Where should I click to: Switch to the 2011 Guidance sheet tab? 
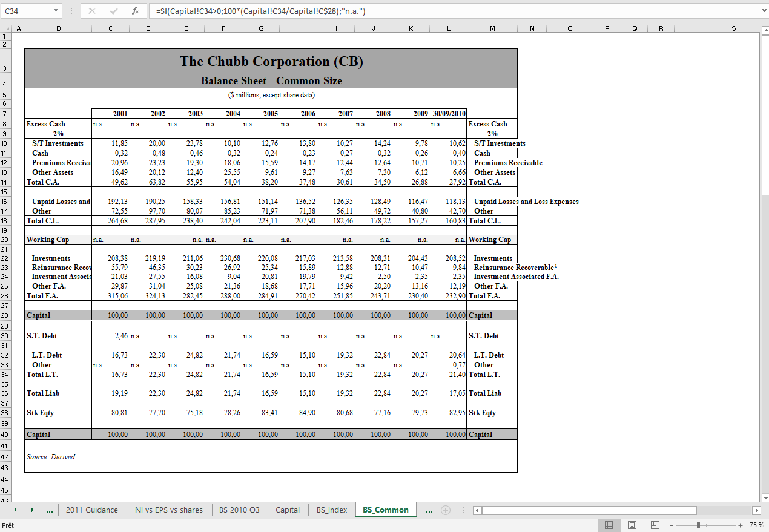pos(92,510)
